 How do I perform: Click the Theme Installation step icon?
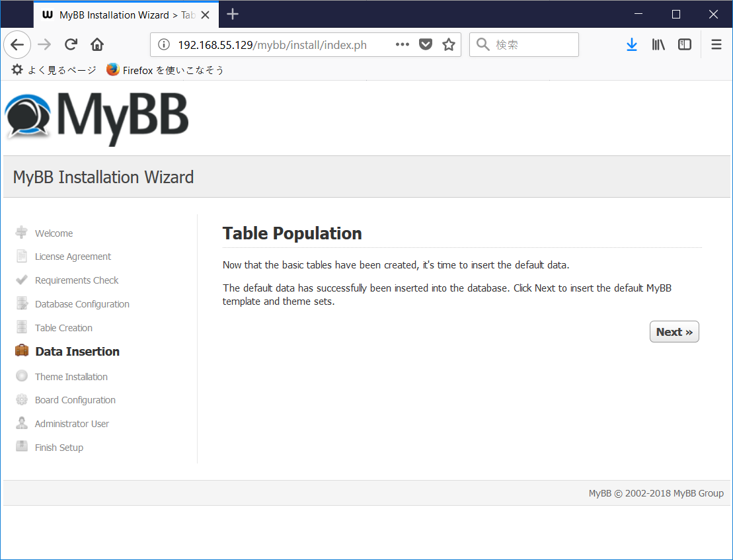coord(22,376)
